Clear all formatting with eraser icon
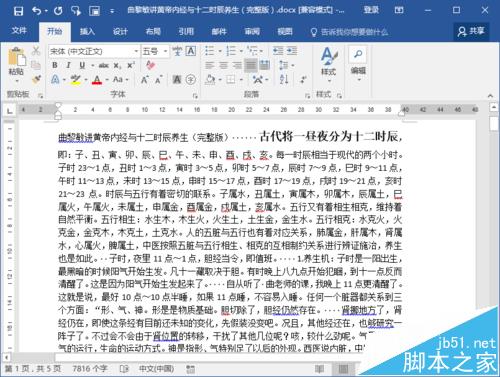The height and width of the screenshot is (377, 500). (150, 65)
